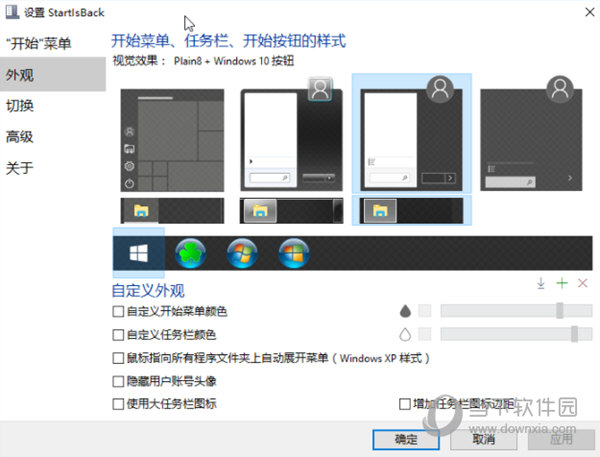Select the 外观 appearance page
The width and height of the screenshot is (600, 457).
pyautogui.click(x=53, y=74)
